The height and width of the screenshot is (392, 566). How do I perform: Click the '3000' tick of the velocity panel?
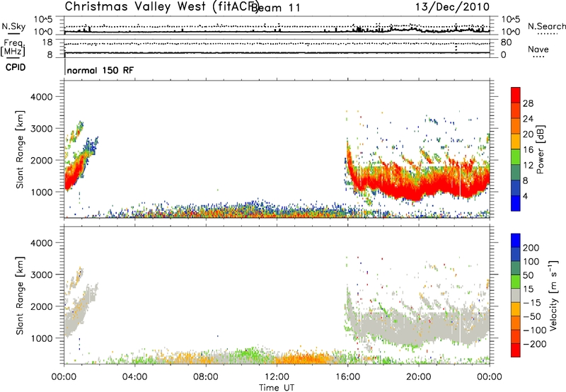(42, 275)
